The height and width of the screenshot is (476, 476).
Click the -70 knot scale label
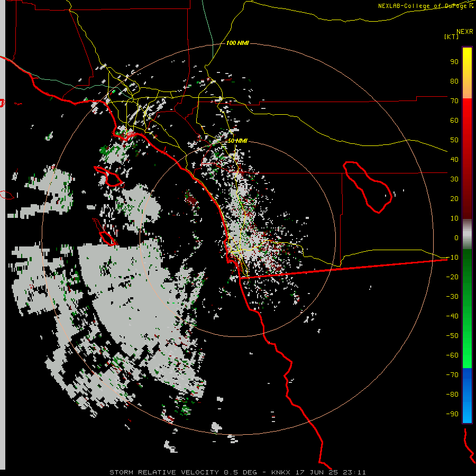(x=452, y=374)
